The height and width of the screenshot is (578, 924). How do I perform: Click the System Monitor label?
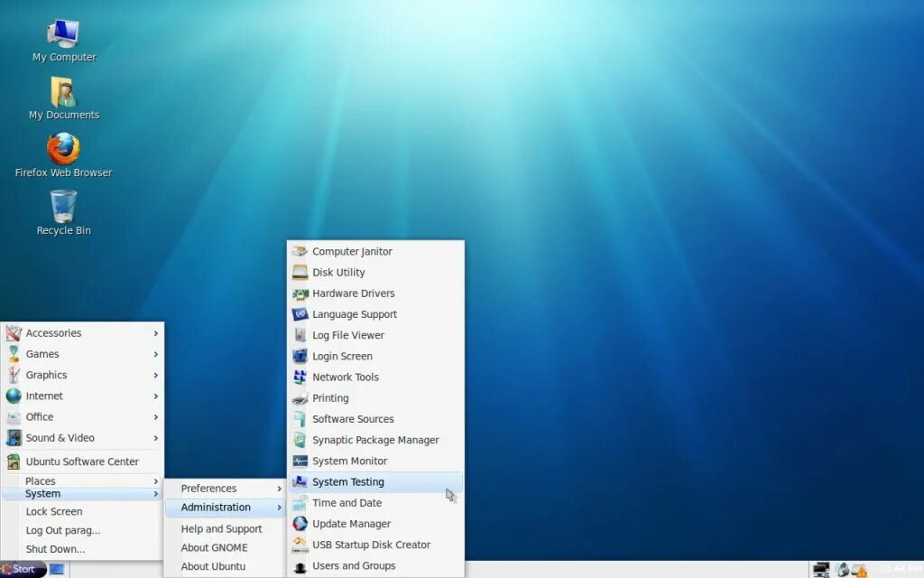349,461
